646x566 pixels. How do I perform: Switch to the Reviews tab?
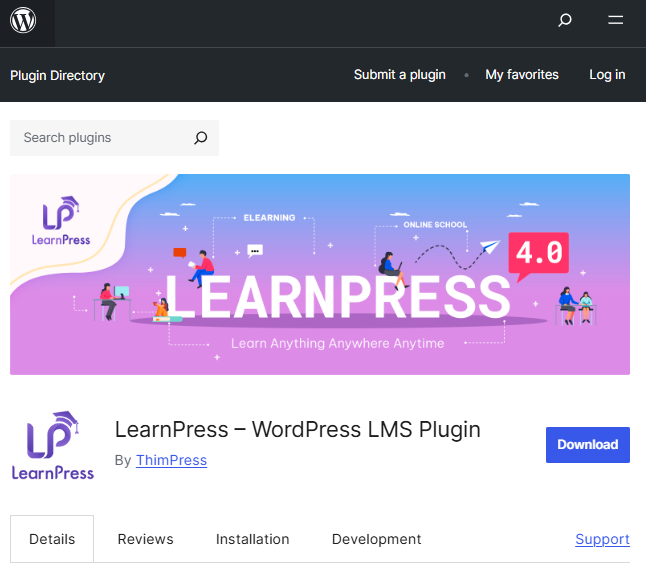pyautogui.click(x=145, y=539)
